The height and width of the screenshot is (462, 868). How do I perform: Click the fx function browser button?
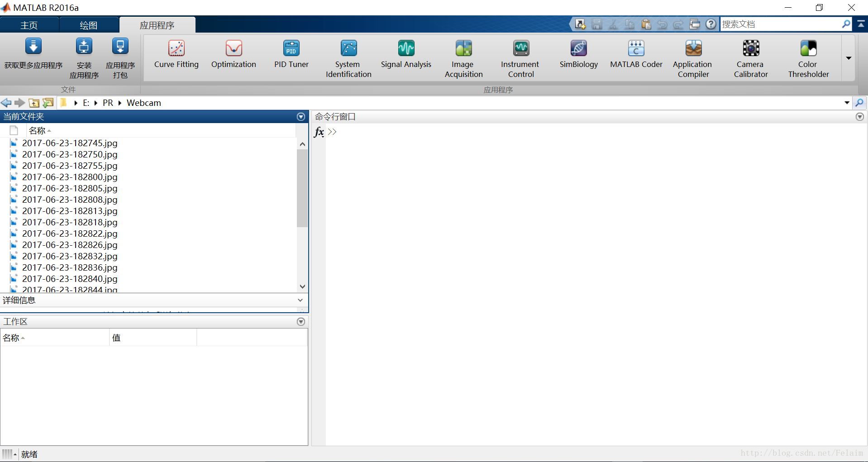(319, 132)
